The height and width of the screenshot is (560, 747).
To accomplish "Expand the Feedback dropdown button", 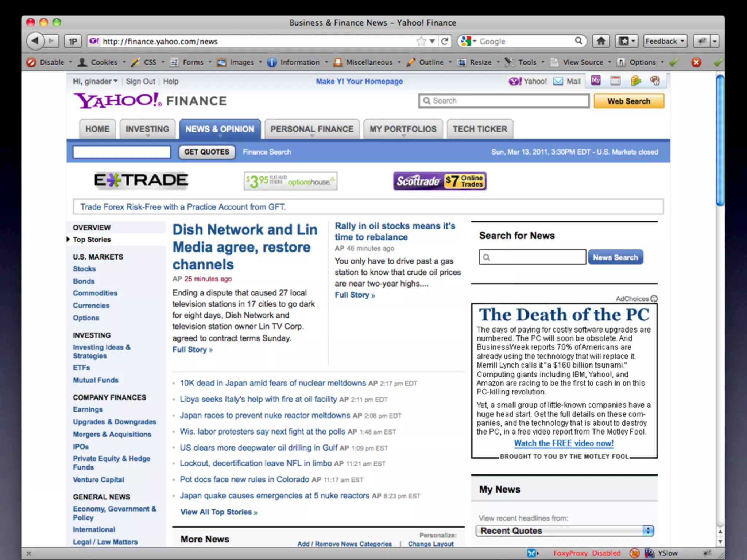I will tap(665, 41).
